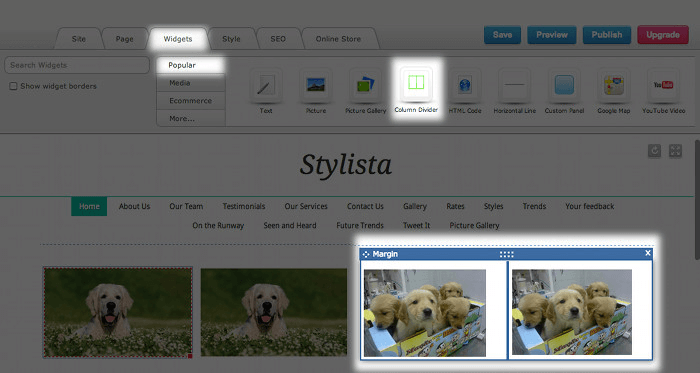Select the YouTube Video widget icon
The image size is (700, 373).
(x=663, y=84)
